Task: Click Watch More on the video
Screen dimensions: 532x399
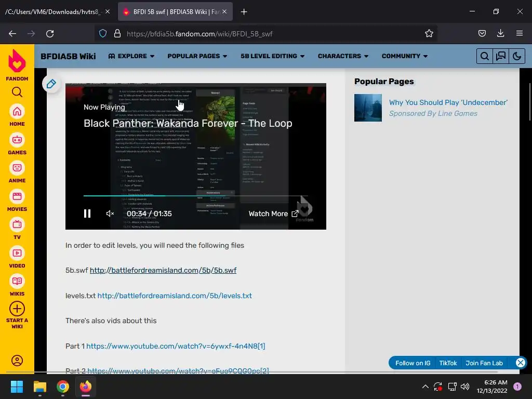Action: tap(273, 214)
